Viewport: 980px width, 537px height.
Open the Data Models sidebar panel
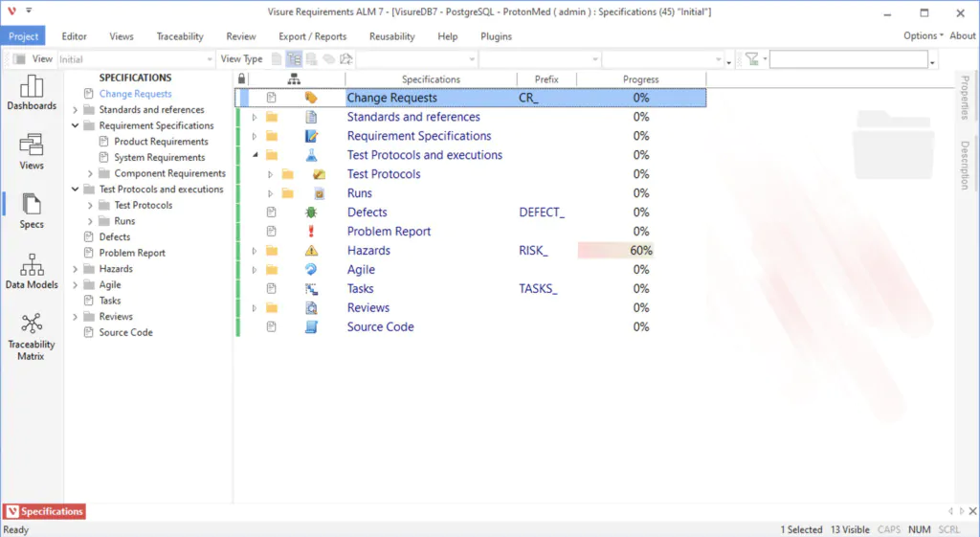coord(32,271)
